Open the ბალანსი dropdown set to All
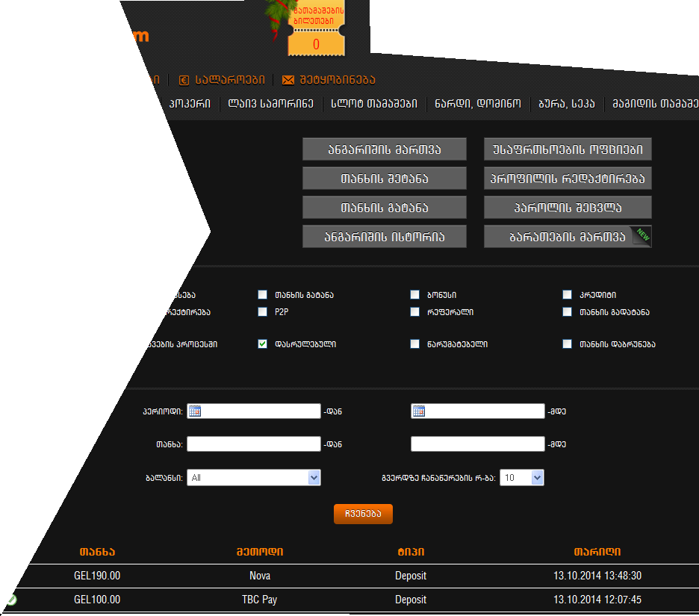The height and width of the screenshot is (616, 699). click(254, 477)
